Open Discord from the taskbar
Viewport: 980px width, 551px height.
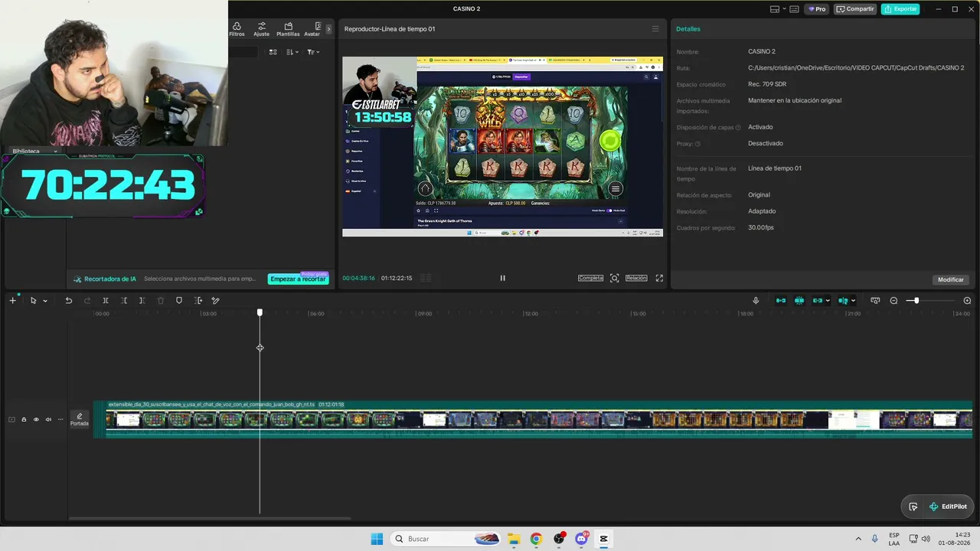coord(581,539)
